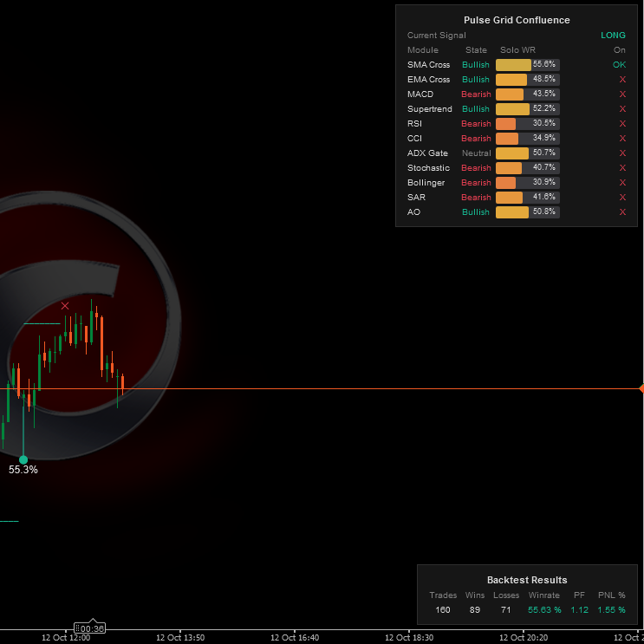This screenshot has height=644, width=644.
Task: Click the Backtest Results title
Action: click(527, 580)
